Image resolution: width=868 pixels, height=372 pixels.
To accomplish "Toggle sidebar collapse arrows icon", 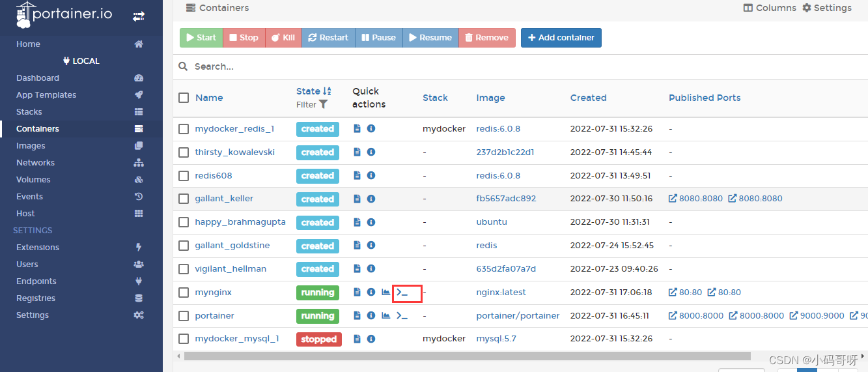I will [139, 16].
